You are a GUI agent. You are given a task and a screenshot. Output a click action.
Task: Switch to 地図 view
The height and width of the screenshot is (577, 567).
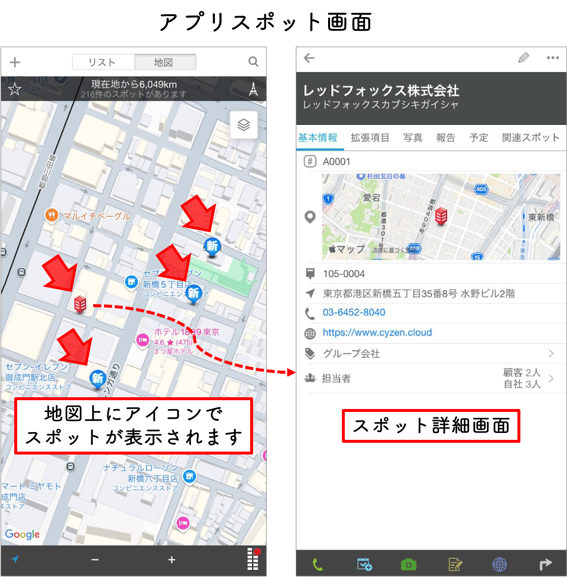(165, 62)
